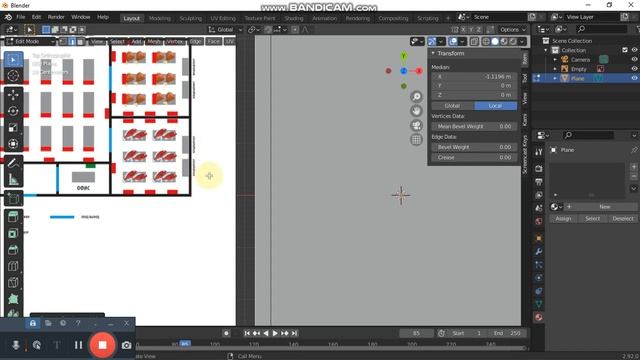Image resolution: width=640 pixels, height=360 pixels.
Task: Hide the Camera object in outliner
Action: [x=634, y=60]
